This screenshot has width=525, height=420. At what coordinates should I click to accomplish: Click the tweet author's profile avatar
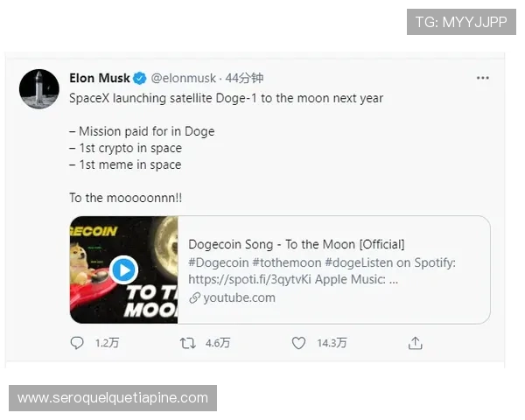tap(39, 87)
